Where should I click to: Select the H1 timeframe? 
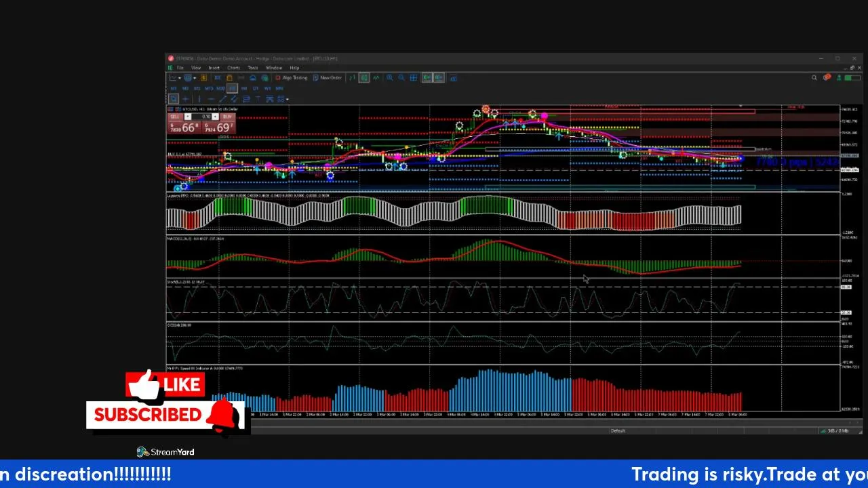[232, 89]
